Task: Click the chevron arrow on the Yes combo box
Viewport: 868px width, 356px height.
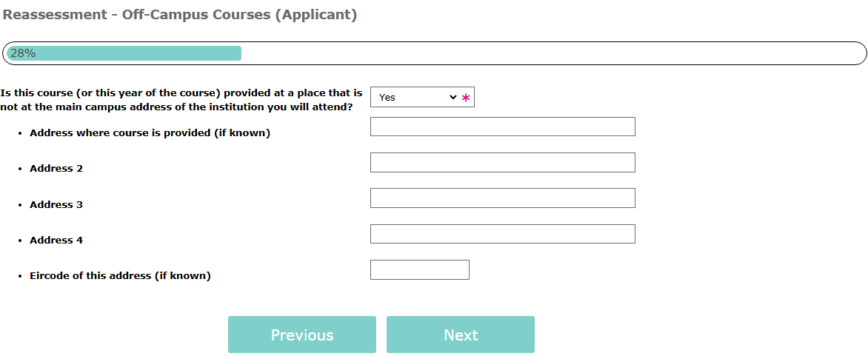Action: tap(453, 97)
